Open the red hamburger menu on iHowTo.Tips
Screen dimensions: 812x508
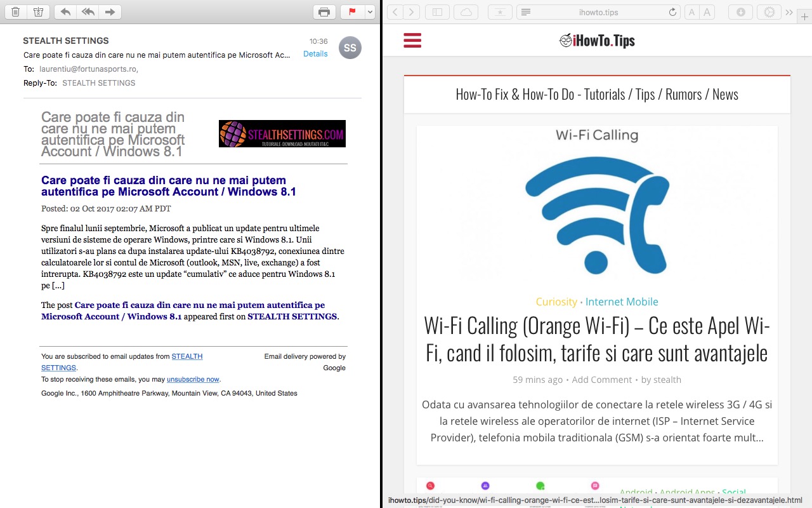[412, 41]
